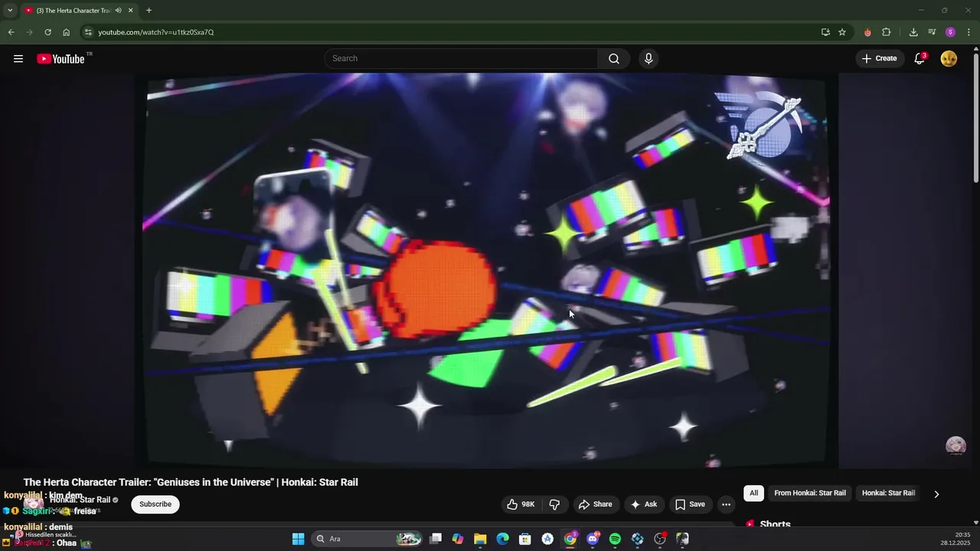980x551 pixels.
Task: Close the Herta Character Trailer tab
Action: coord(131,11)
